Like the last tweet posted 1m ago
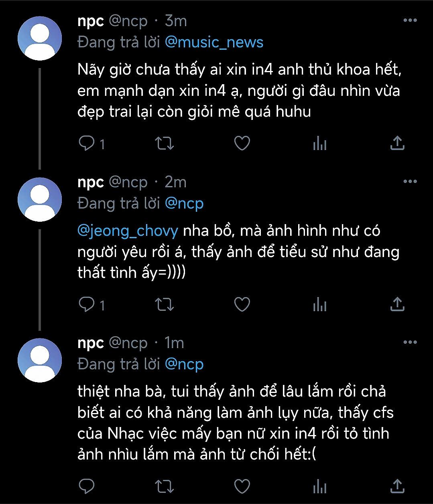 242,486
